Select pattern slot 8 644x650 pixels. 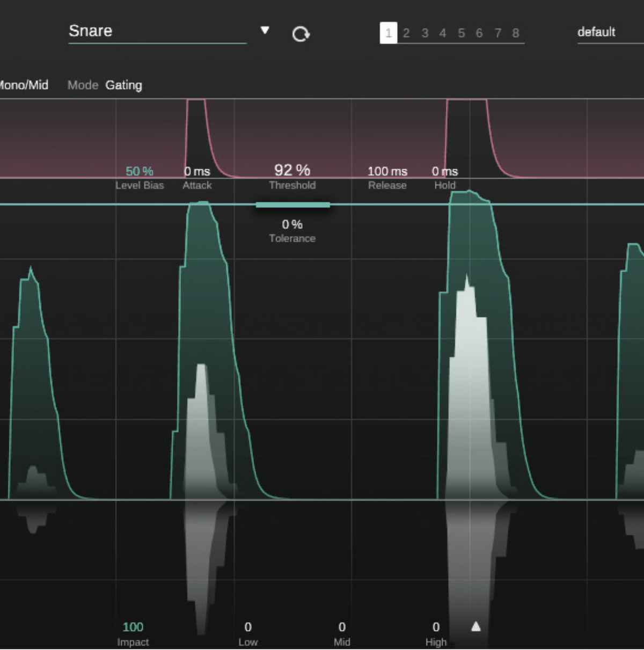pyautogui.click(x=515, y=33)
